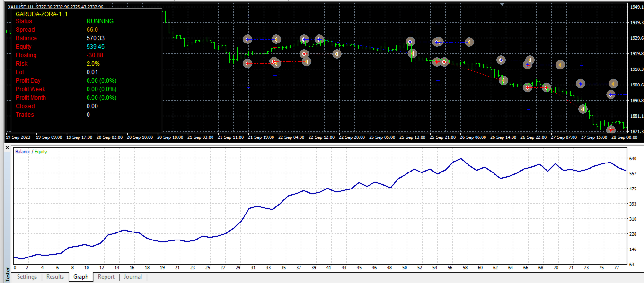Click the Equity value 539.45
Screen dimensions: 644x283
[x=96, y=47]
